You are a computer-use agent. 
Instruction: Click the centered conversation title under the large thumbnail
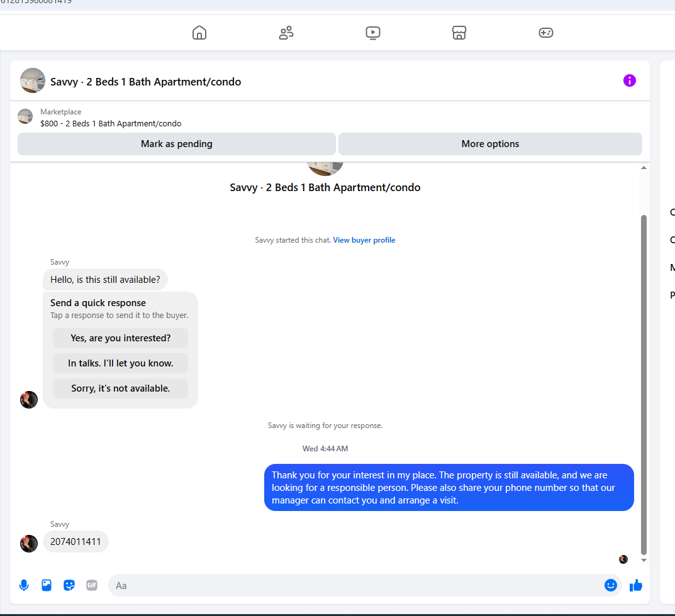(325, 187)
